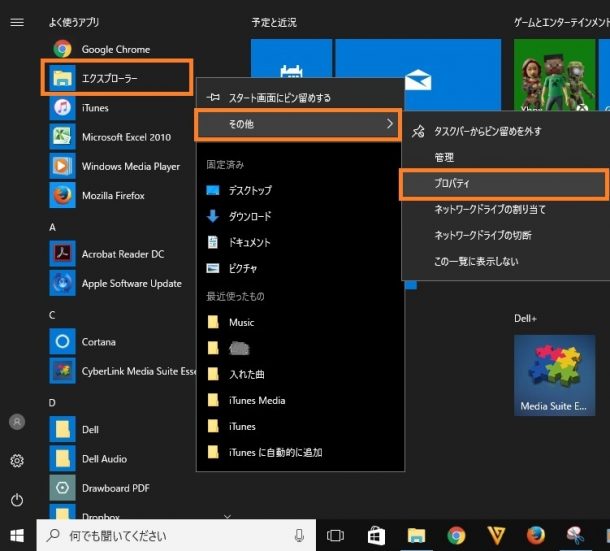Open Task View on the taskbar
This screenshot has width=610, height=551.
click(335, 536)
